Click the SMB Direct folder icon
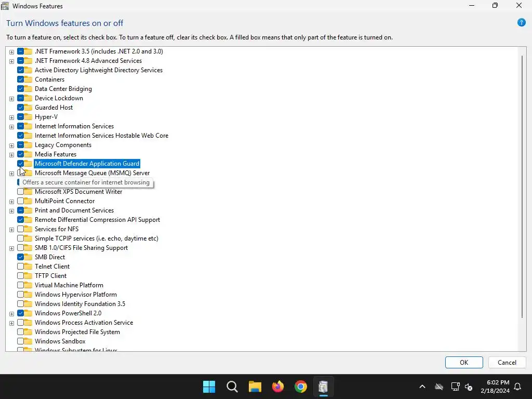Viewport: 532px width, 399px height. 28,257
